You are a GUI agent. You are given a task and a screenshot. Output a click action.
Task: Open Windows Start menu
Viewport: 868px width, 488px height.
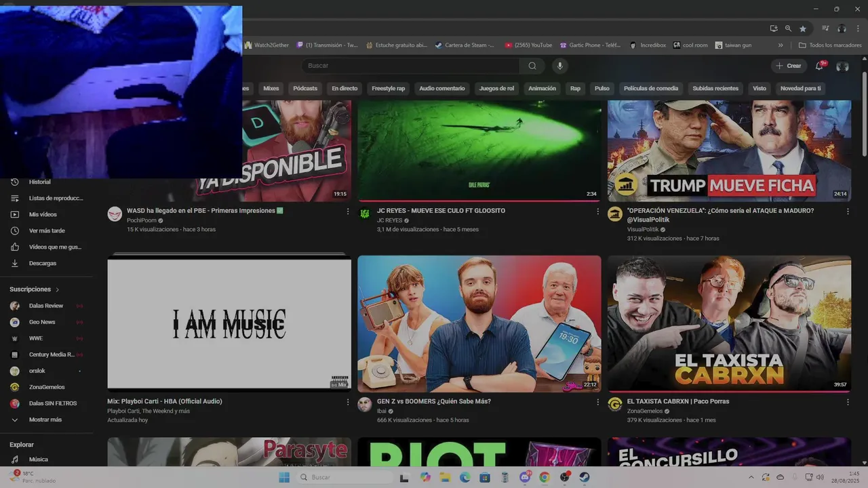(284, 477)
